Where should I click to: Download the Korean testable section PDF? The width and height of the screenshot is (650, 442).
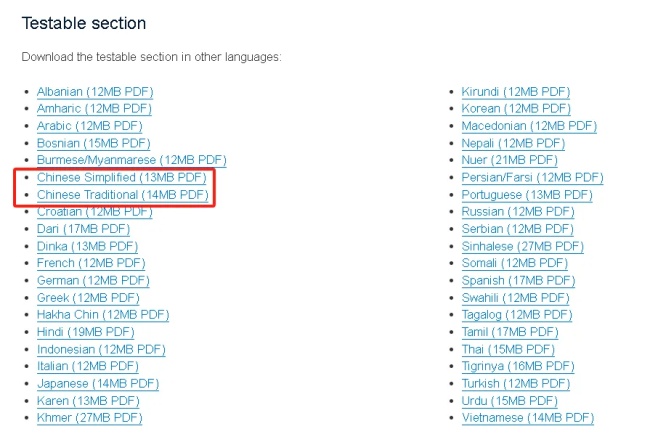click(x=516, y=109)
